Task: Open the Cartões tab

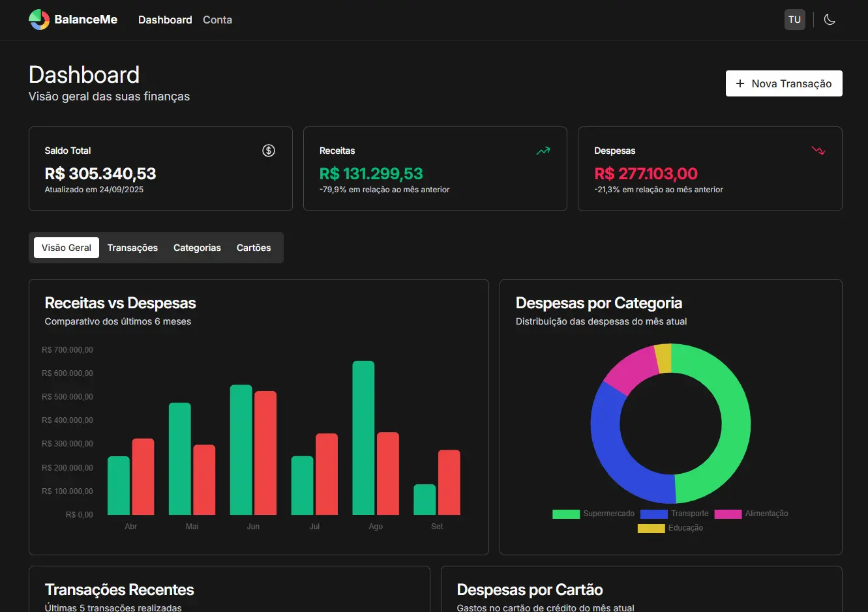Action: pos(254,248)
